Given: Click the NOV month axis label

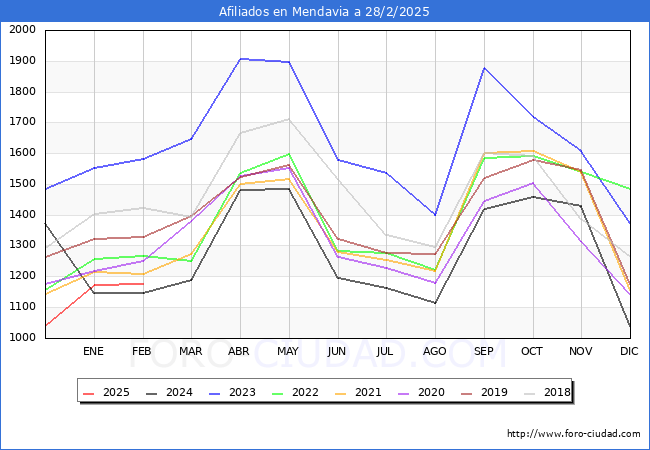Looking at the screenshot, I should [x=580, y=351].
